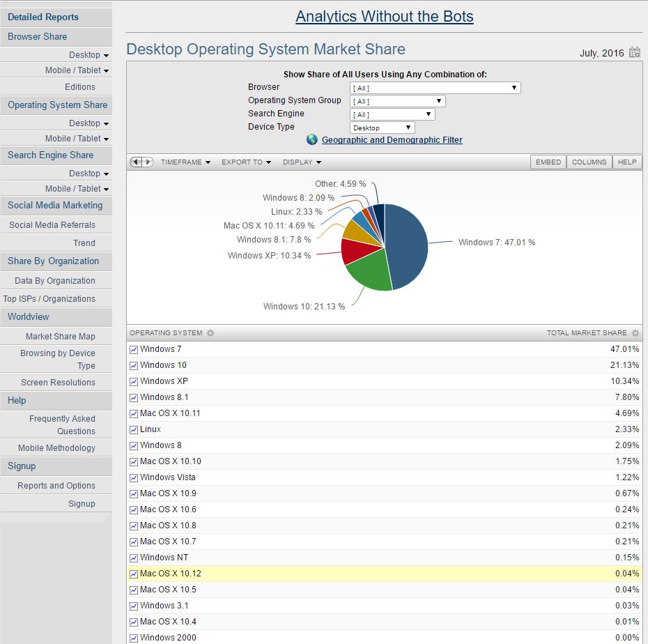The width and height of the screenshot is (648, 644).
Task: Open the Editions link in sidebar
Action: coord(80,87)
